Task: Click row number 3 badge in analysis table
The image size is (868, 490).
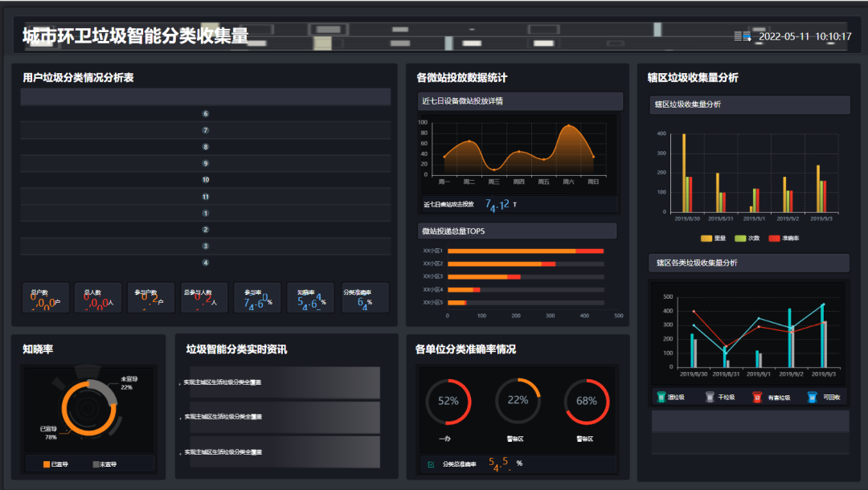Action: click(x=206, y=246)
